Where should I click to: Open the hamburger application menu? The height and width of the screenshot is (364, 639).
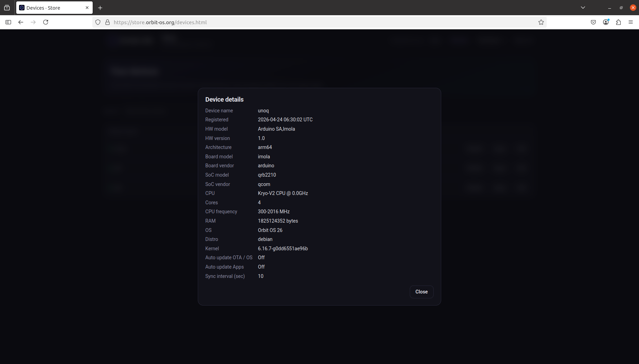coord(631,22)
